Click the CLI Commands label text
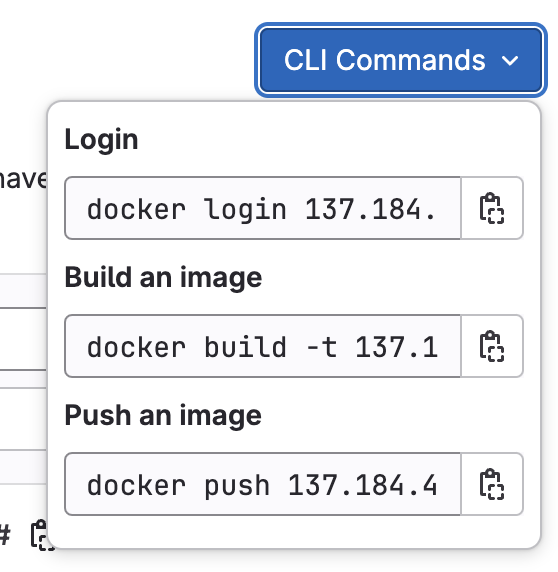 pos(385,60)
